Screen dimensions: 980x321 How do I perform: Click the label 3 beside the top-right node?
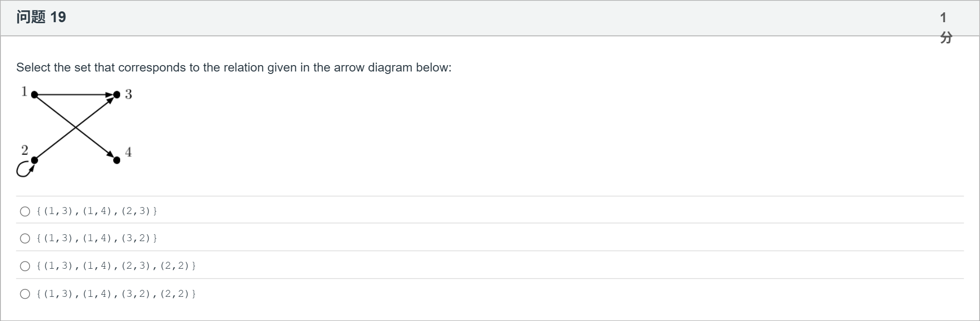coord(128,94)
